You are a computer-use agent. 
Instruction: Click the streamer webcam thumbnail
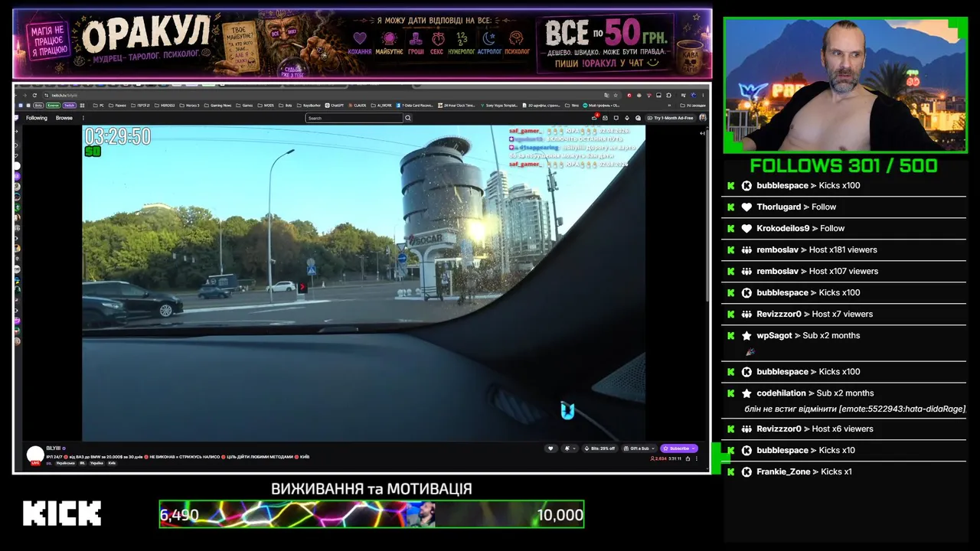845,84
